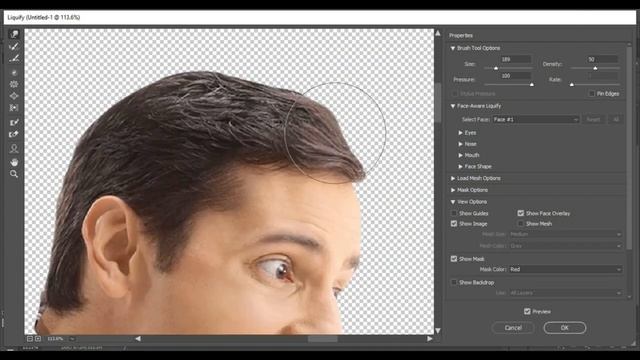The height and width of the screenshot is (360, 640).
Task: Click the canvas vertical scrollbar thumb
Action: click(438, 102)
